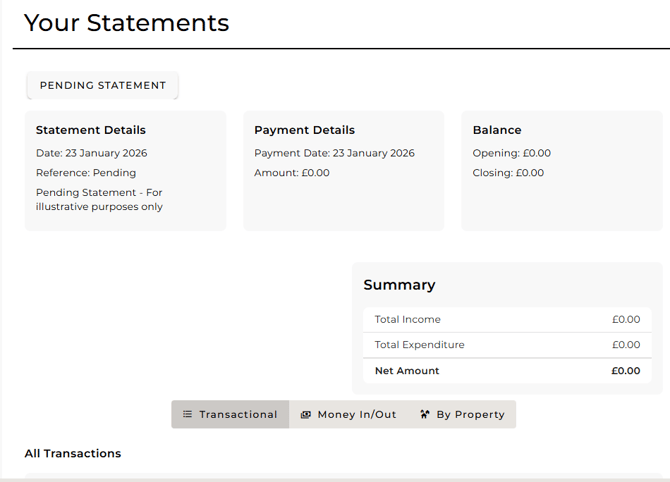Click the Payment Details card heading
This screenshot has height=482, width=670.
pyautogui.click(x=304, y=130)
